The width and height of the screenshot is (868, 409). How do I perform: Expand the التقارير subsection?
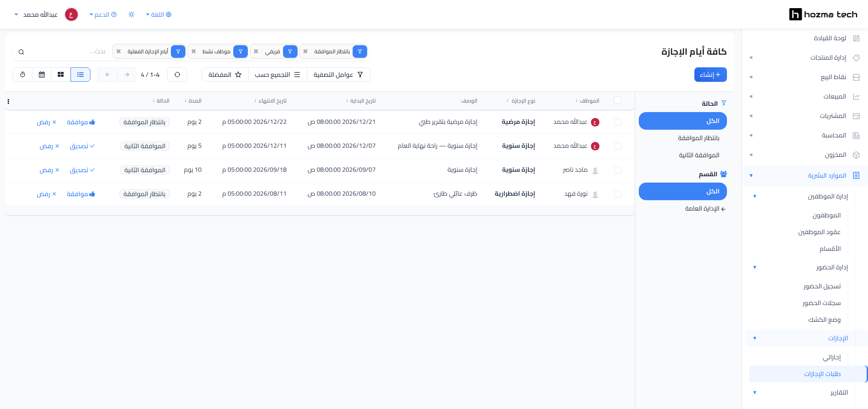(x=755, y=392)
